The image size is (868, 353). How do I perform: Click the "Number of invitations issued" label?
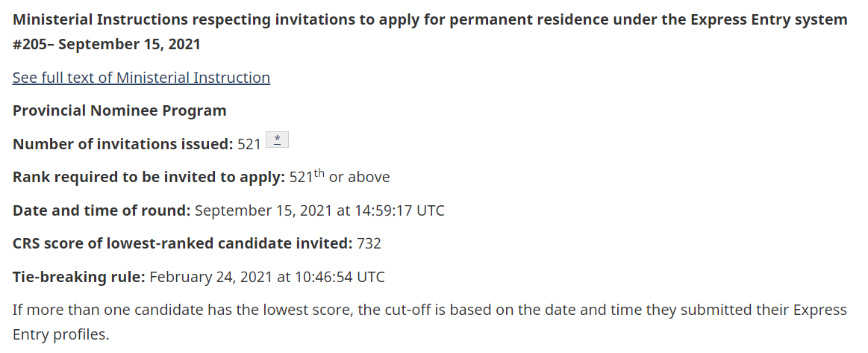[x=122, y=144]
